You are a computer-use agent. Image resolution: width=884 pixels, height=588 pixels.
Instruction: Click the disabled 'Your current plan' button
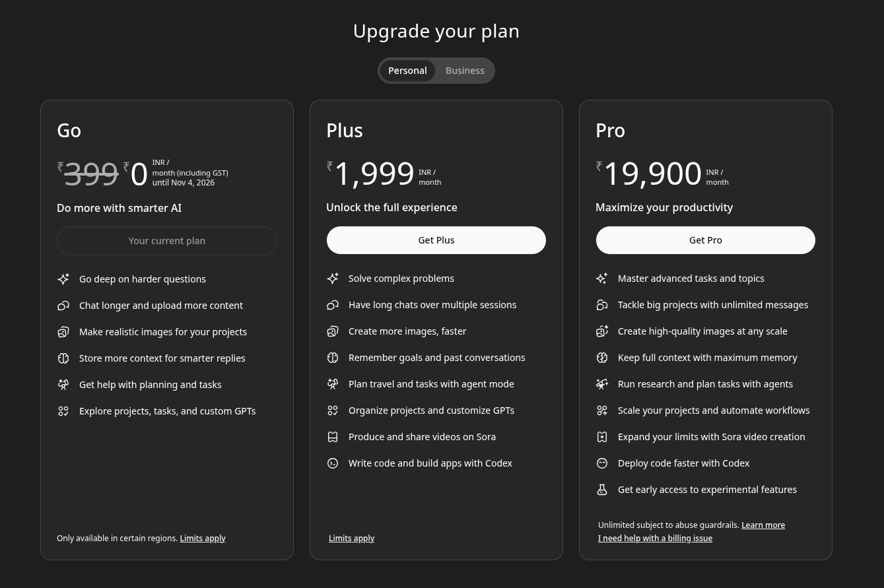(x=166, y=241)
